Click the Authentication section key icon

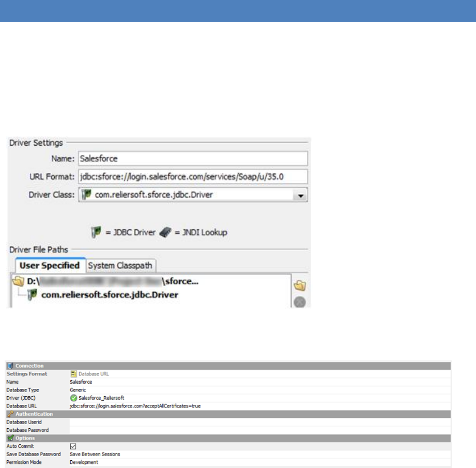tap(11, 414)
